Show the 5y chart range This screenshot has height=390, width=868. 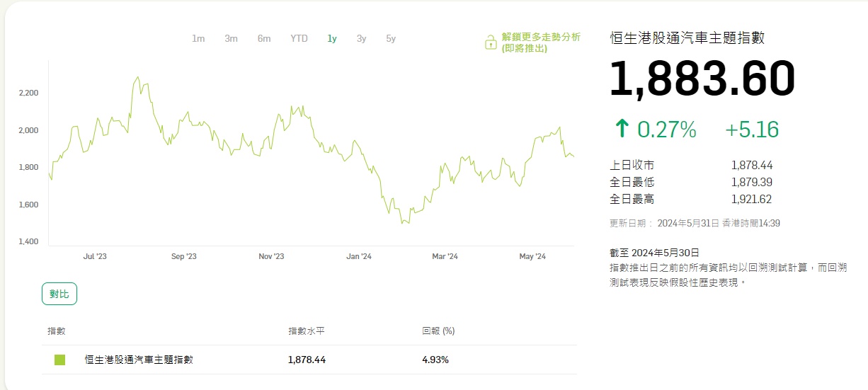(x=391, y=39)
